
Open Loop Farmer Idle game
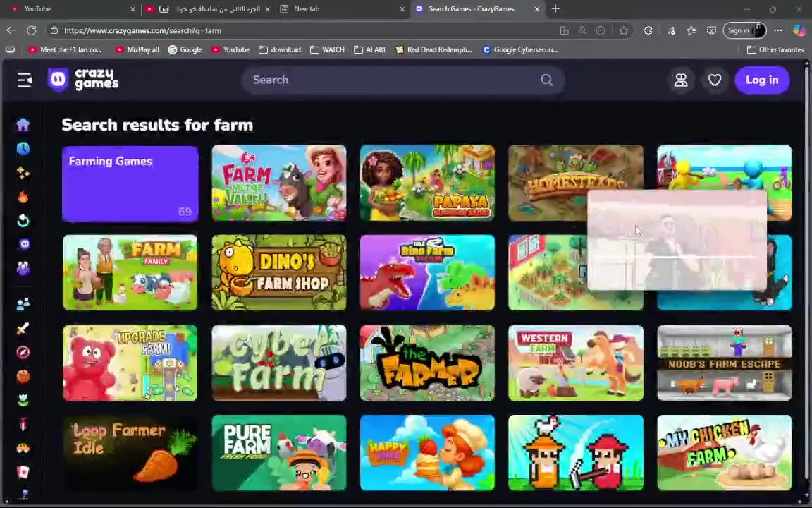[130, 452]
